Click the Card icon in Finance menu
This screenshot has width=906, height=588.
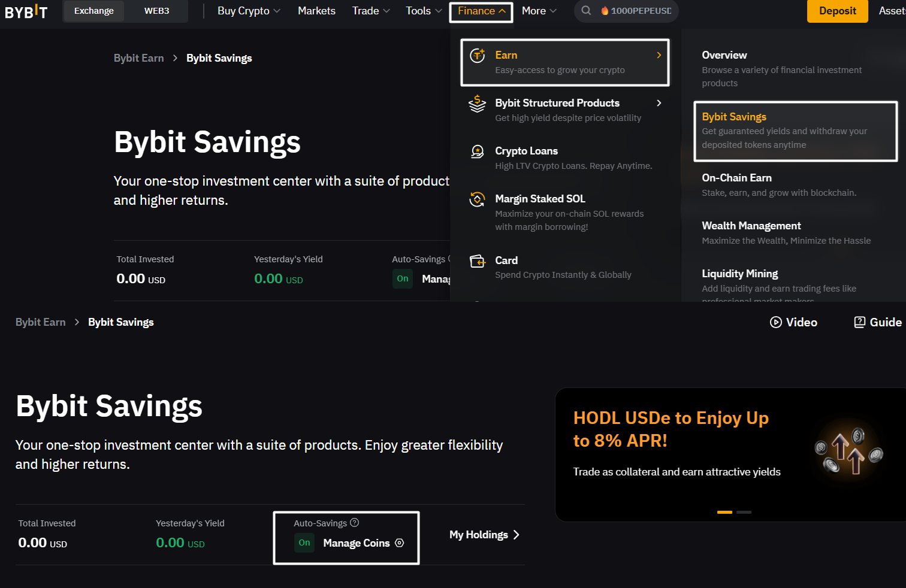(477, 261)
